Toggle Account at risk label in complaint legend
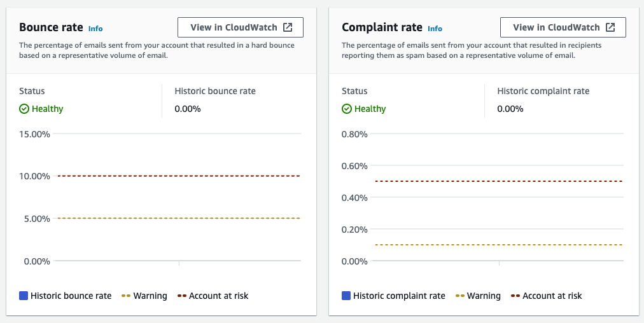644x323 pixels. pyautogui.click(x=552, y=296)
